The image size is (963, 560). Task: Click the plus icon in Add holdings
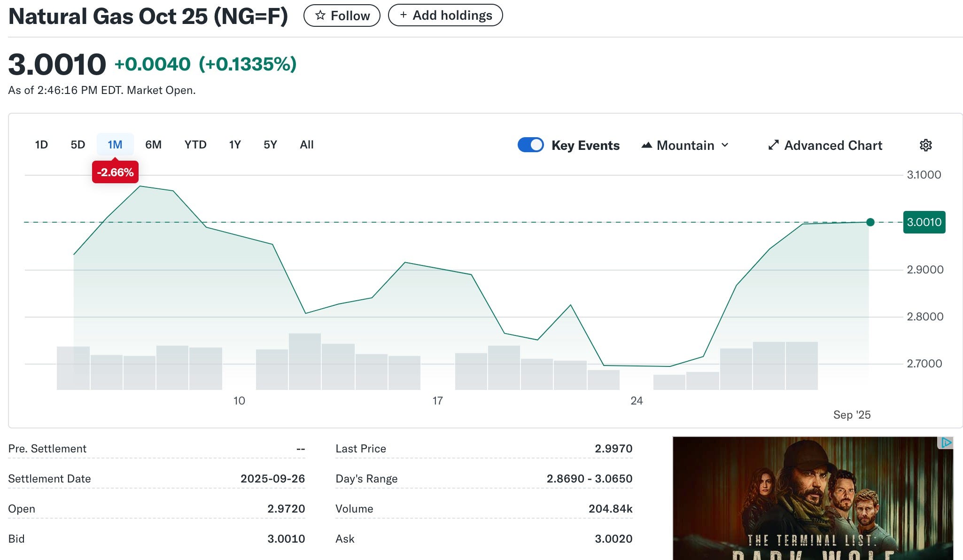click(403, 15)
